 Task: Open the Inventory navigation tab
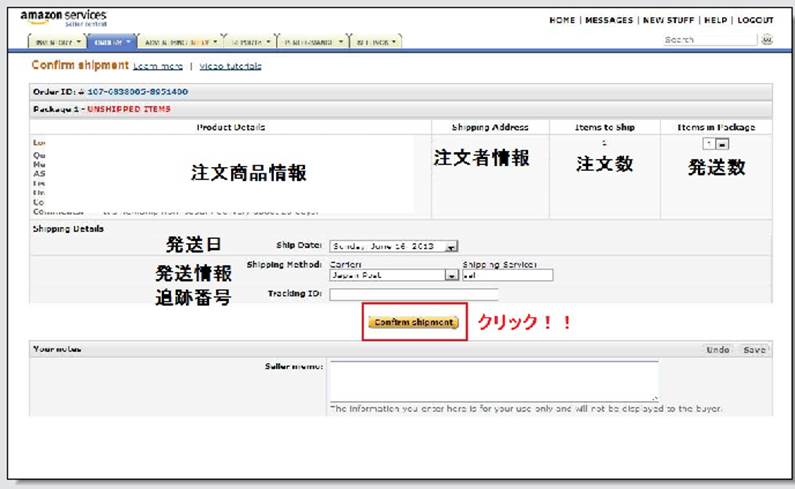pos(57,42)
